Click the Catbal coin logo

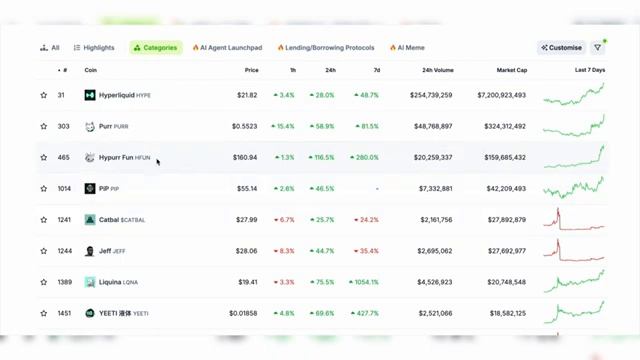pos(90,220)
